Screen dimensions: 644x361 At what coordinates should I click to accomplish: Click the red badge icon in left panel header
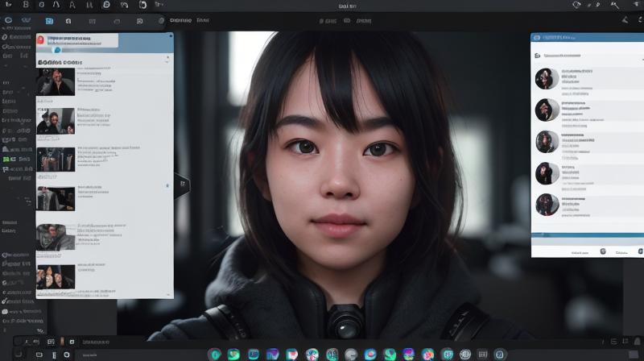(40, 39)
